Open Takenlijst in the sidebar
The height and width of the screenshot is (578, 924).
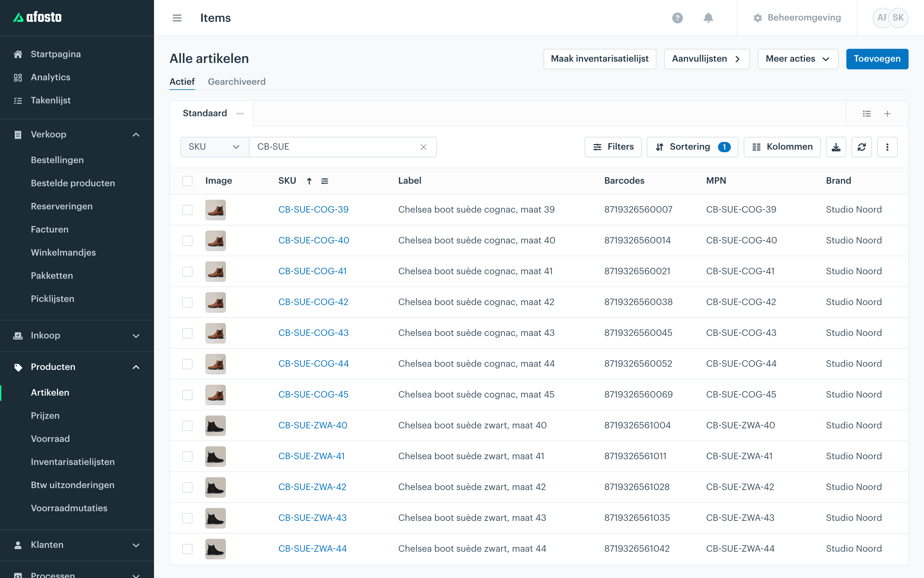pos(50,100)
